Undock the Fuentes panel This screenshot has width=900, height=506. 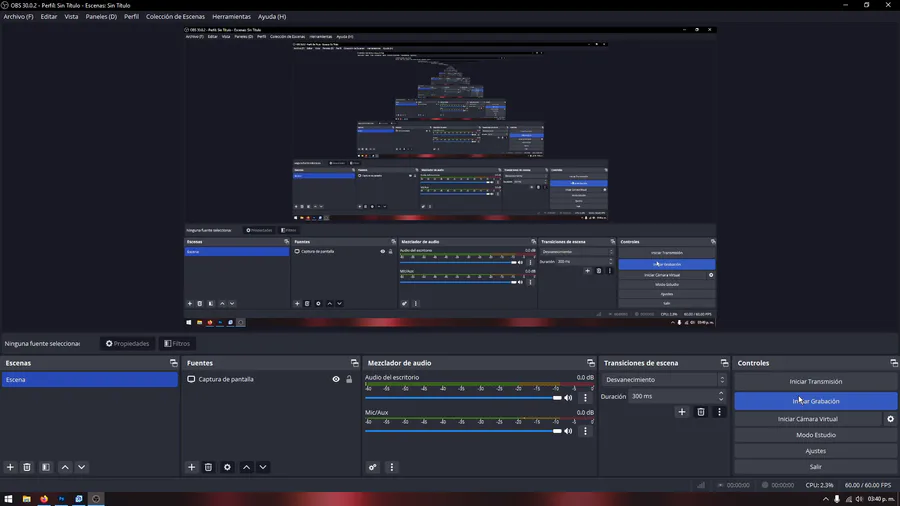pyautogui.click(x=355, y=363)
